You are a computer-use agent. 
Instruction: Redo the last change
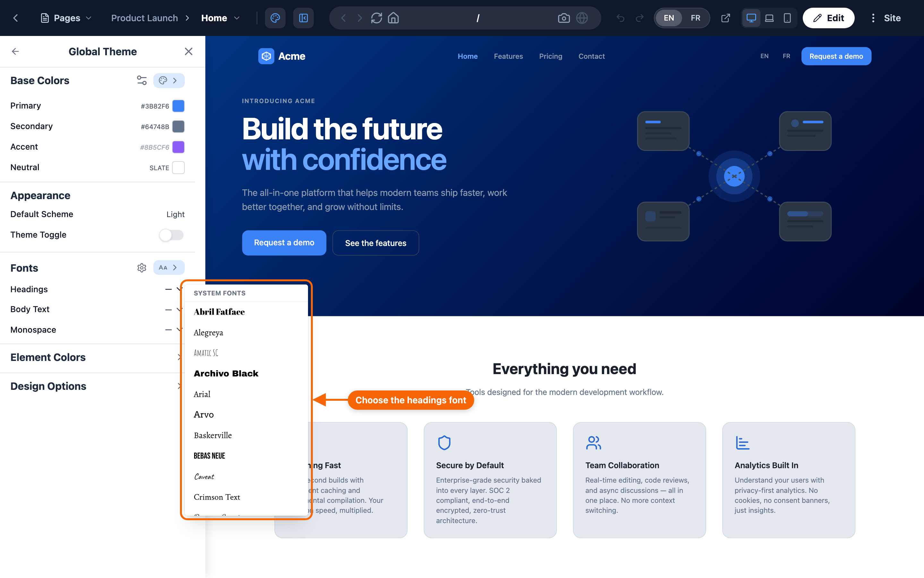[x=639, y=18]
